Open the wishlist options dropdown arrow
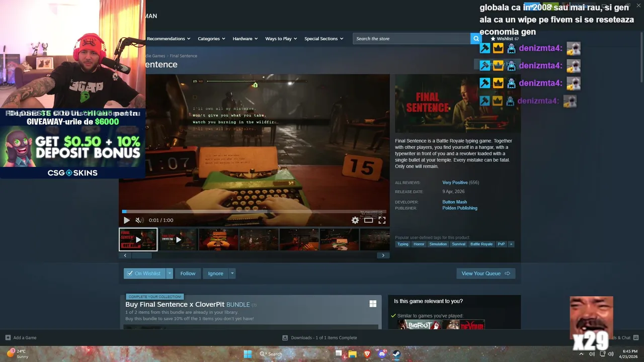The height and width of the screenshot is (362, 644). tap(170, 274)
